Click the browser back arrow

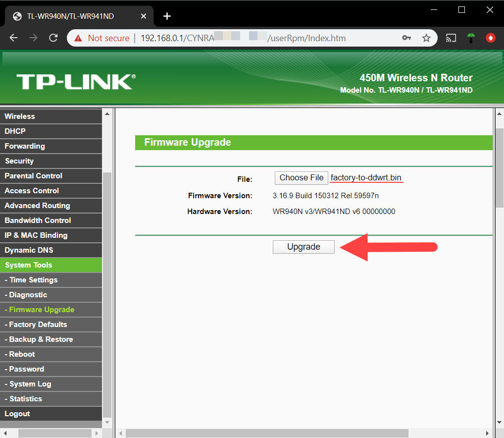tap(13, 38)
